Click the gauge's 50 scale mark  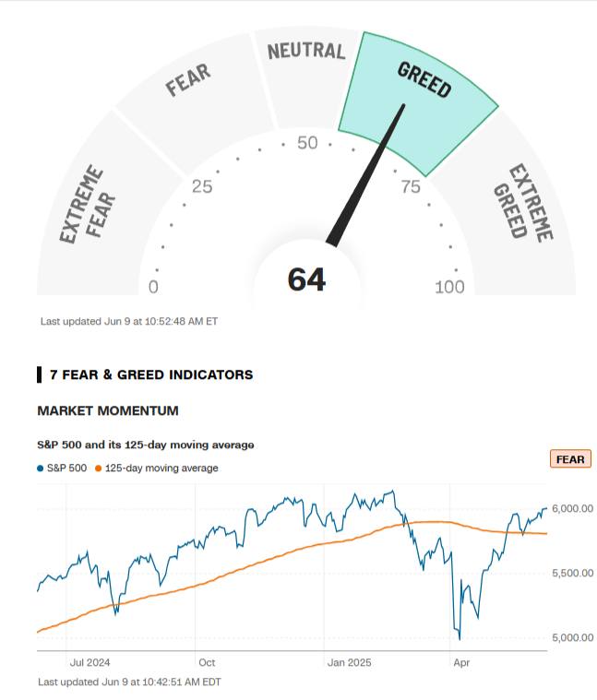tap(307, 143)
